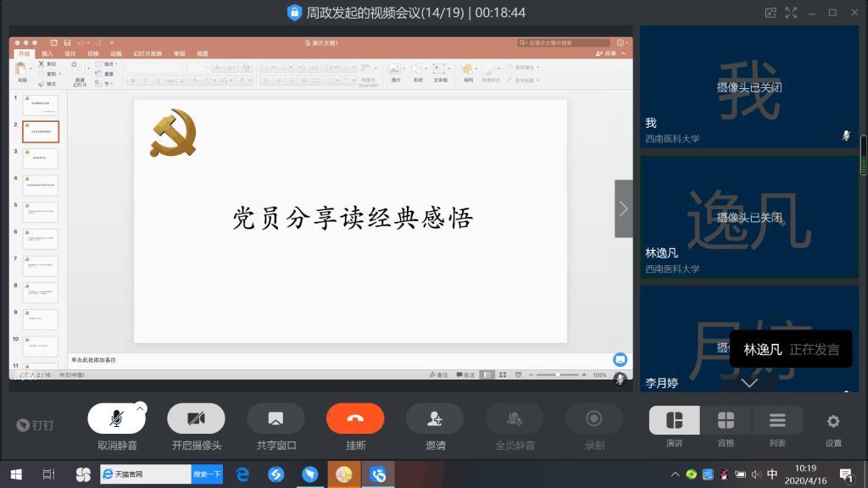Switch to 演讲 speaker layout
Screen dimensions: 868x488
(x=675, y=421)
